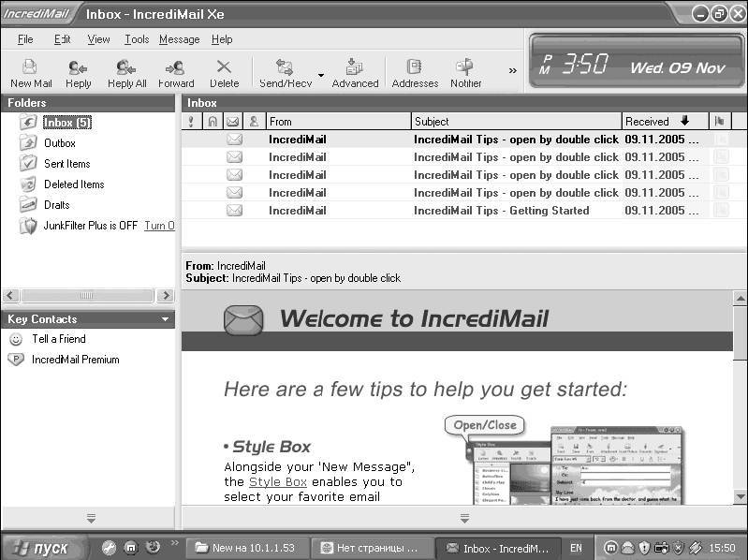Open the Tools menu

tap(137, 39)
